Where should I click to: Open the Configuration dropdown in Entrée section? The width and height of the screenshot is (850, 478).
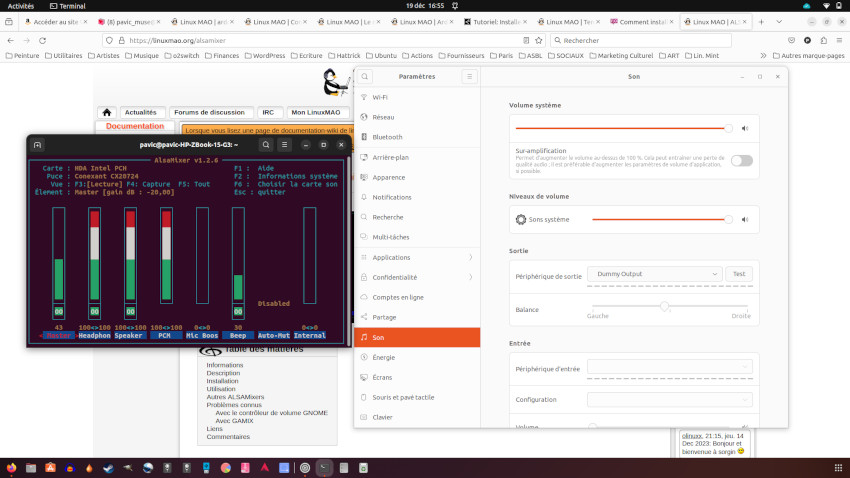pos(669,399)
